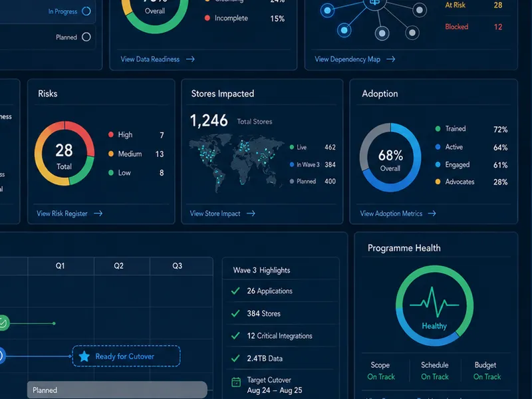Click the Engaged 61% value
The width and height of the screenshot is (532, 399).
[x=501, y=165]
